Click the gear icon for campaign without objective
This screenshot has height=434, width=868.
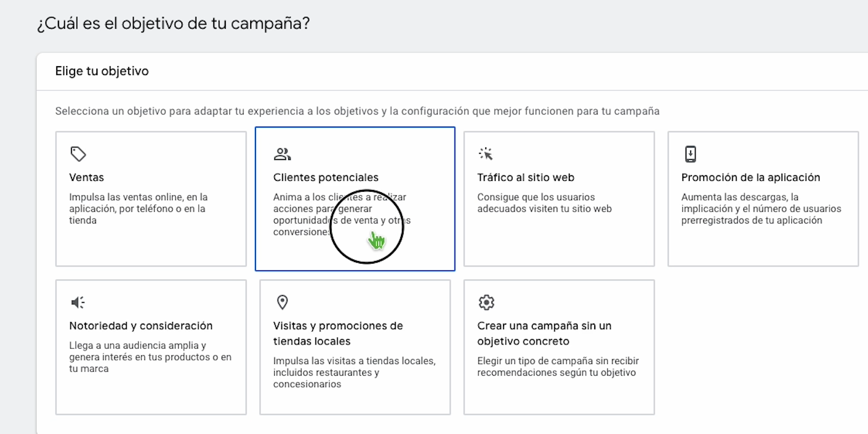(x=486, y=302)
